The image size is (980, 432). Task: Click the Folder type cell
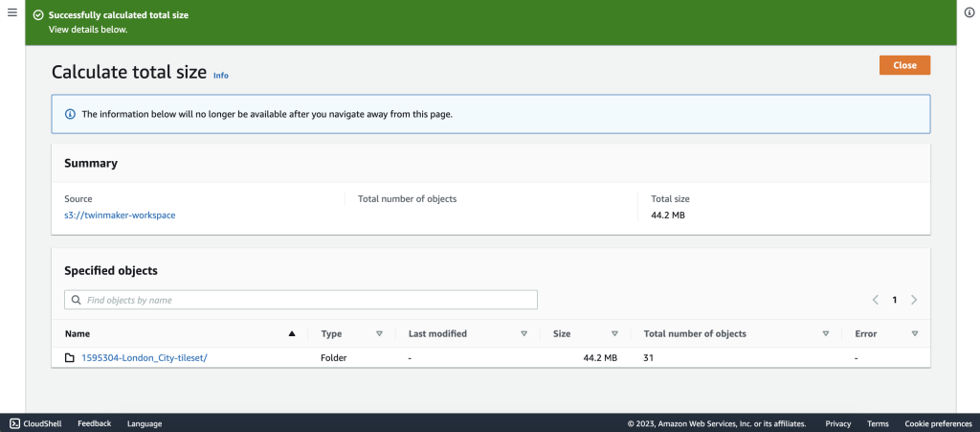pos(334,358)
